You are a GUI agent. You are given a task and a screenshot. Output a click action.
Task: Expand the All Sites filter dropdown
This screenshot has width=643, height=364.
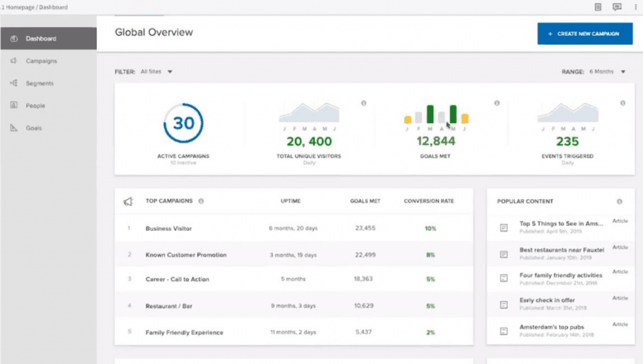click(x=156, y=72)
